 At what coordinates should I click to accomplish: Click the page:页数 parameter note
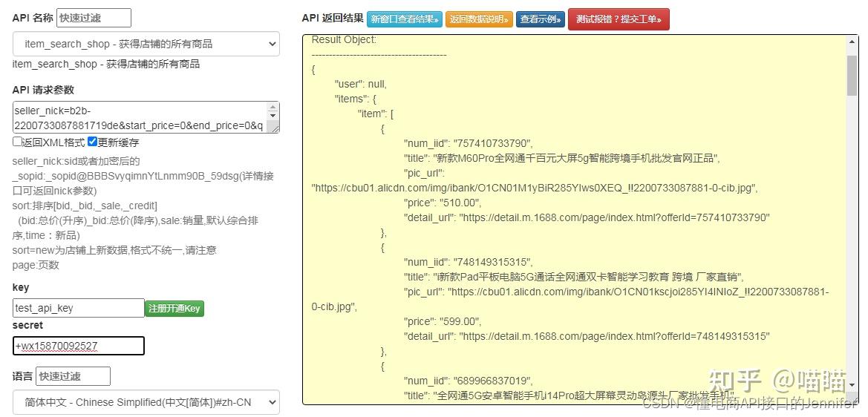coord(36,265)
